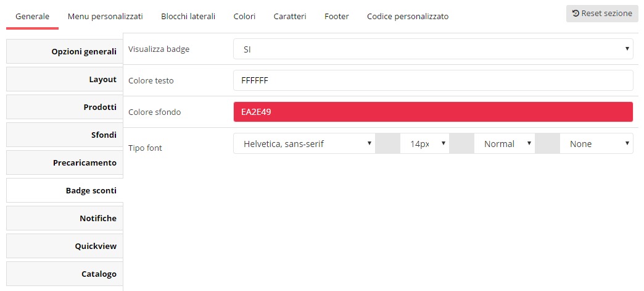Image resolution: width=644 pixels, height=291 pixels.
Task: Open the Notifiche sidebar section
Action: tap(65, 218)
